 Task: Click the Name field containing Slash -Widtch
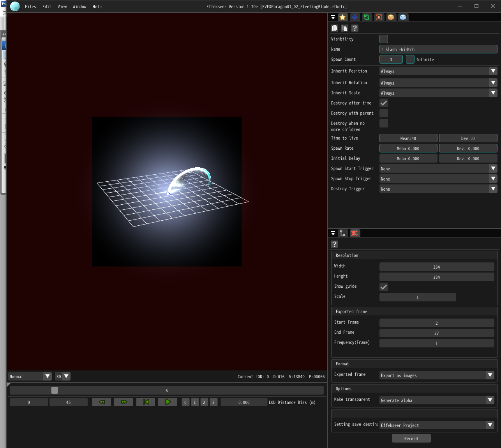[x=438, y=49]
